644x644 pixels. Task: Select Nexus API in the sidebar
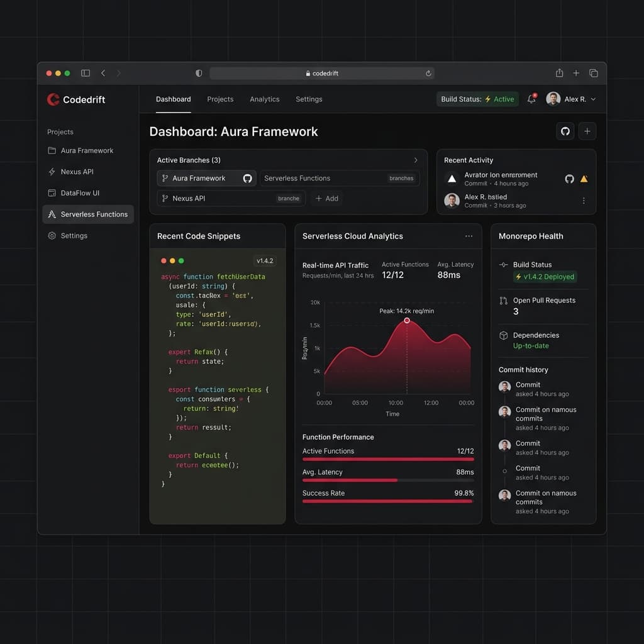(88, 172)
